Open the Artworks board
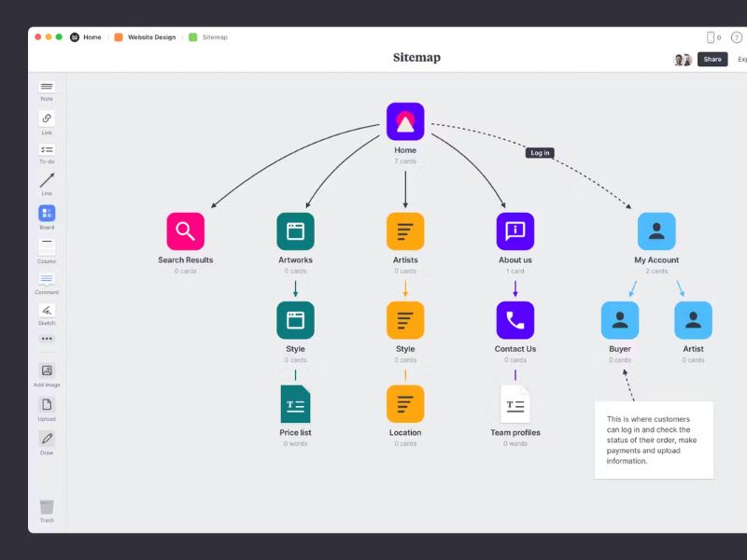747x560 pixels. pyautogui.click(x=295, y=231)
